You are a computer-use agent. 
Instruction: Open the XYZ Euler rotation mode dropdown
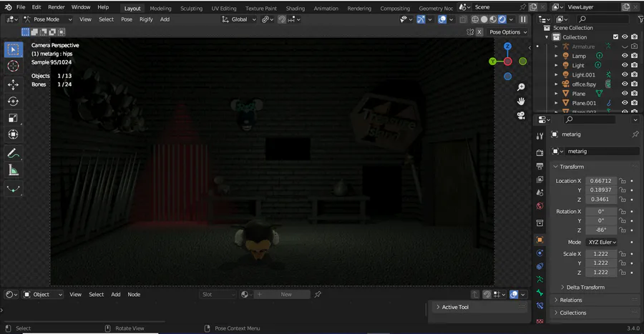coord(602,242)
